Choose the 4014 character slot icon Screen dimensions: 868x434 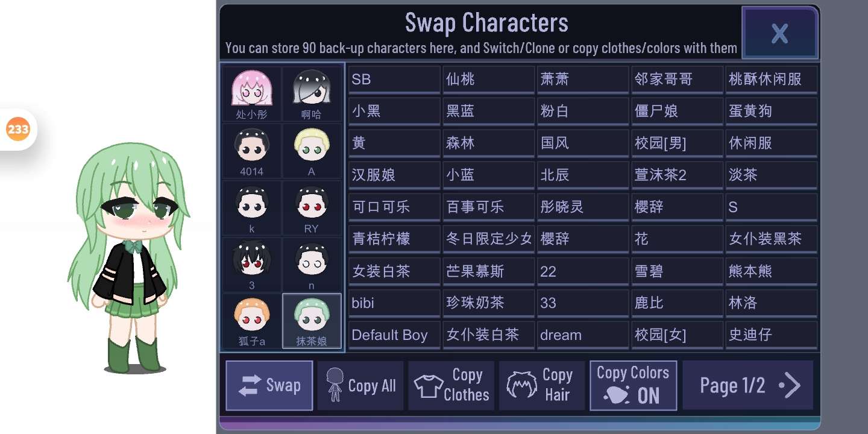pyautogui.click(x=251, y=151)
